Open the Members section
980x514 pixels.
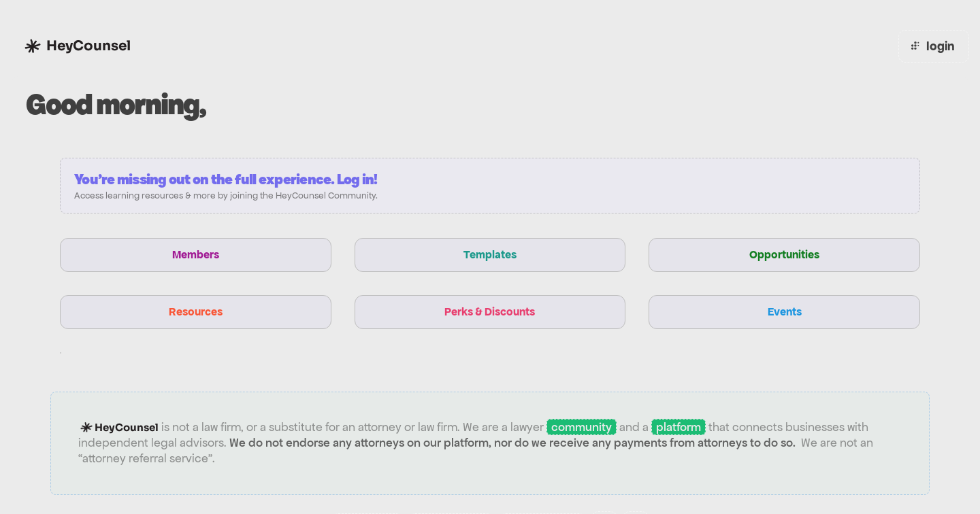(x=195, y=255)
